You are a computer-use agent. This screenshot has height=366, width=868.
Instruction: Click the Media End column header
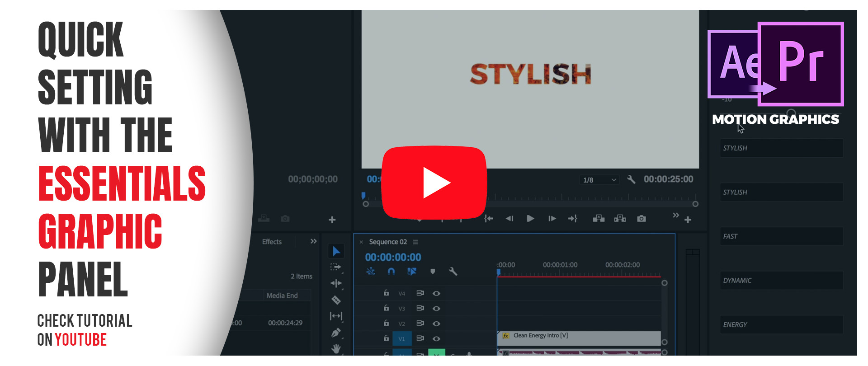282,296
